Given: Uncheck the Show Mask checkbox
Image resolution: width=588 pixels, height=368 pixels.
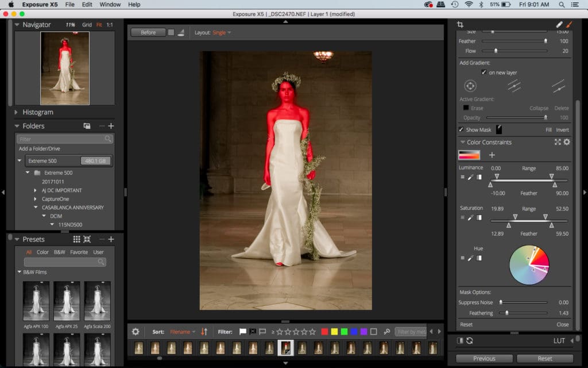Looking at the screenshot, I should (461, 130).
